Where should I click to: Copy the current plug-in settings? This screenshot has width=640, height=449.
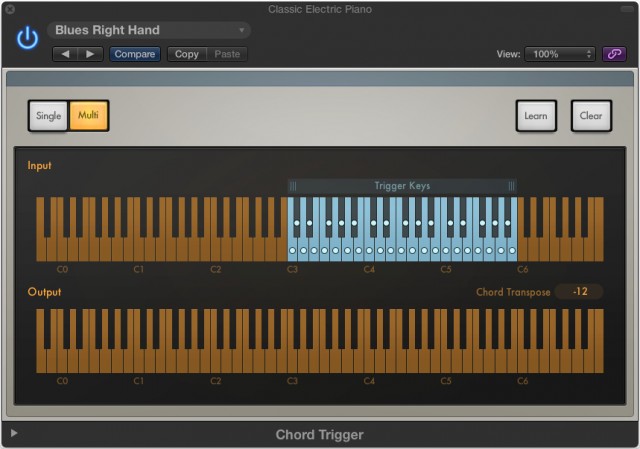[187, 54]
